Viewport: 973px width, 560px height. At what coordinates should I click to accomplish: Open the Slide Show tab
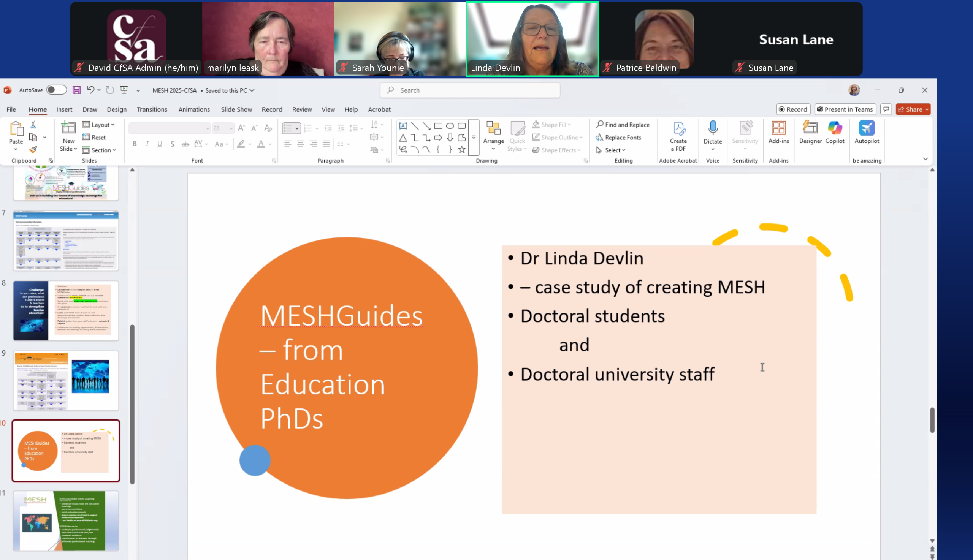[236, 110]
